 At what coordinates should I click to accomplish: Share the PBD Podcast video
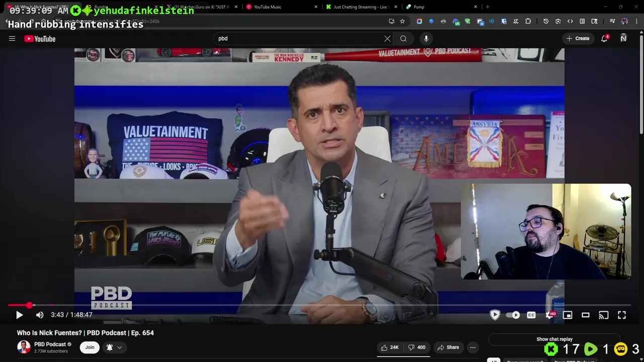[x=448, y=347]
